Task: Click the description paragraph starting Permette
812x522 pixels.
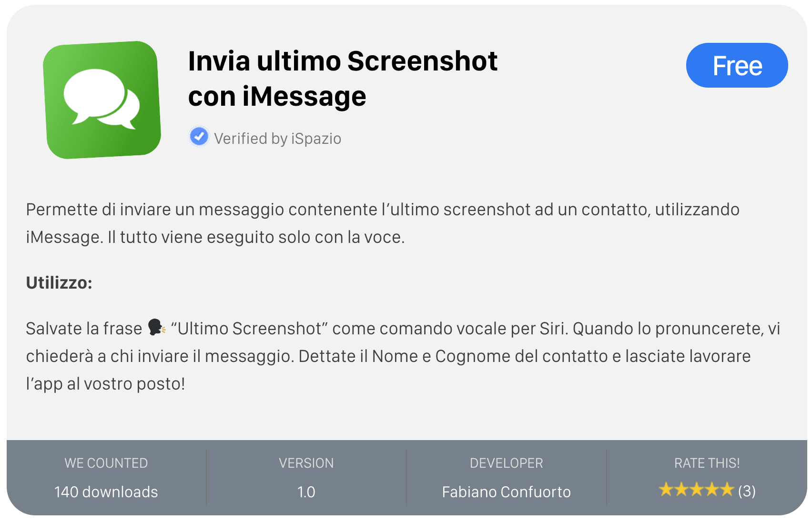Action: tap(383, 223)
